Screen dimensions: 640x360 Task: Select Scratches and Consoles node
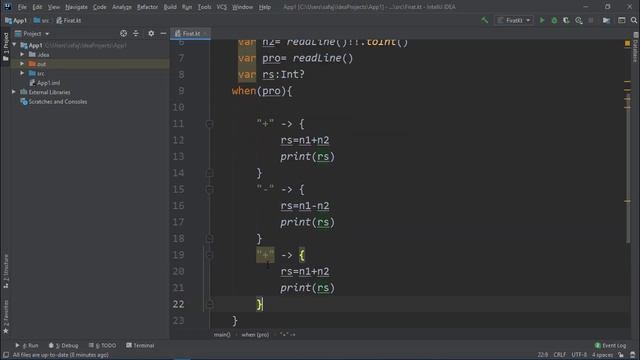coord(53,102)
